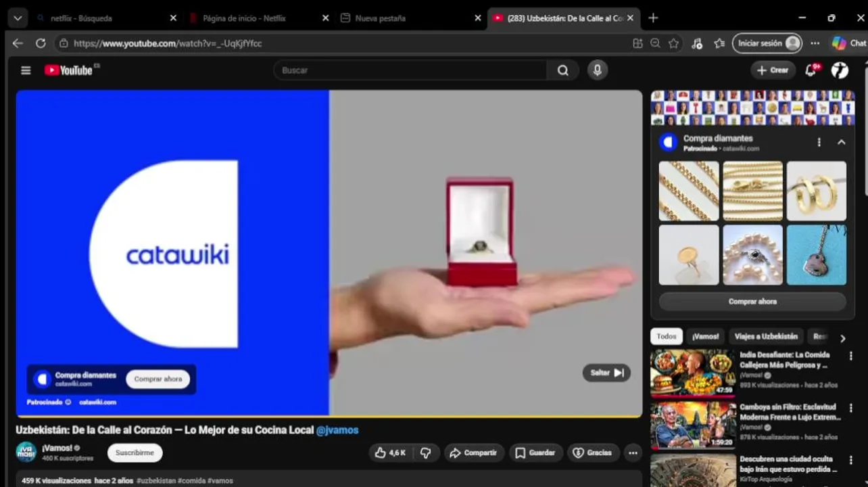This screenshot has width=868, height=487.
Task: Open the catawiki ad banner image
Action: point(752,108)
